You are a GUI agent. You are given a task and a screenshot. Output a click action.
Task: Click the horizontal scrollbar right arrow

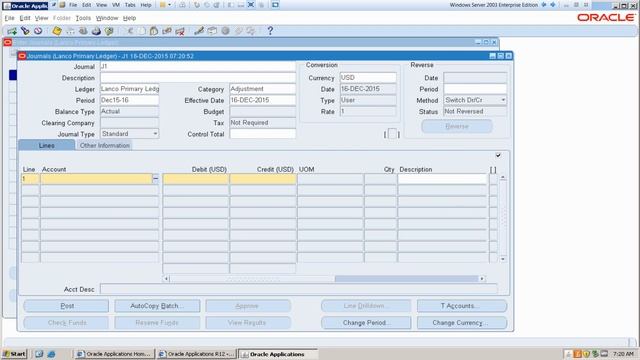(482, 279)
